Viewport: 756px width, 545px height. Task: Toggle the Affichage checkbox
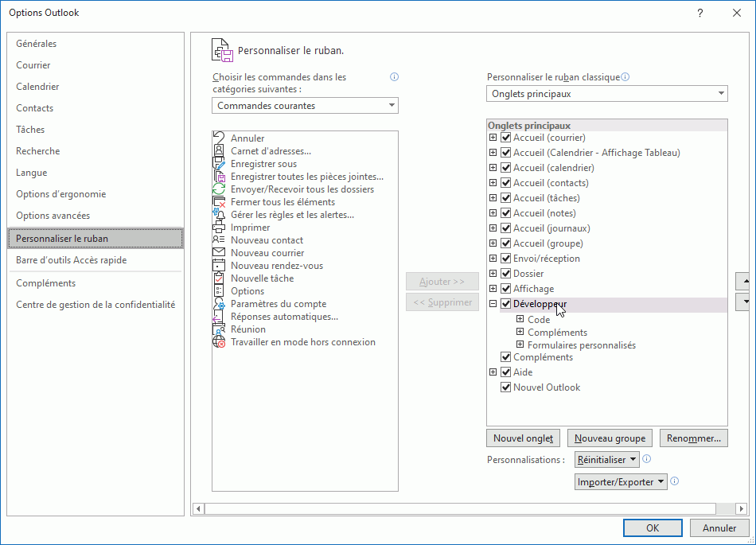coord(506,289)
